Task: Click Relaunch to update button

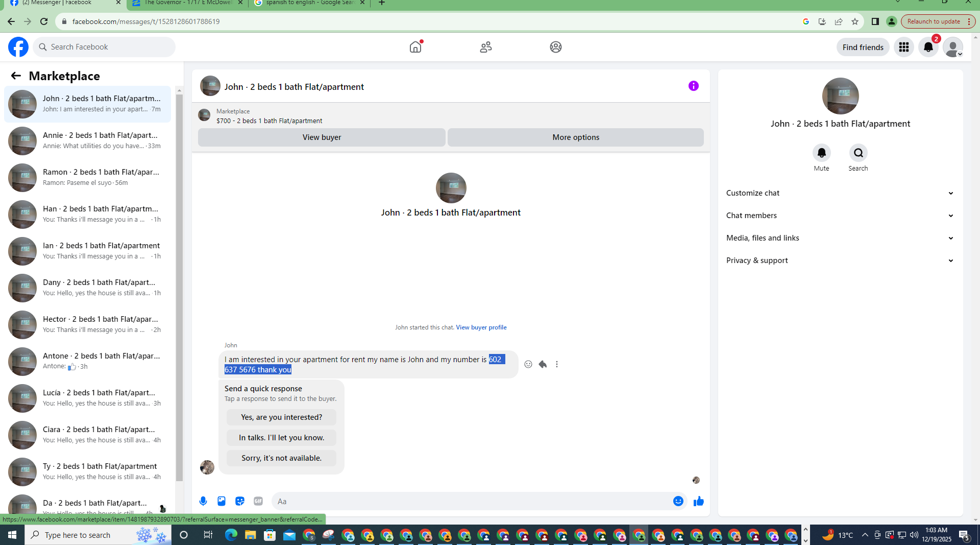Action: point(938,21)
